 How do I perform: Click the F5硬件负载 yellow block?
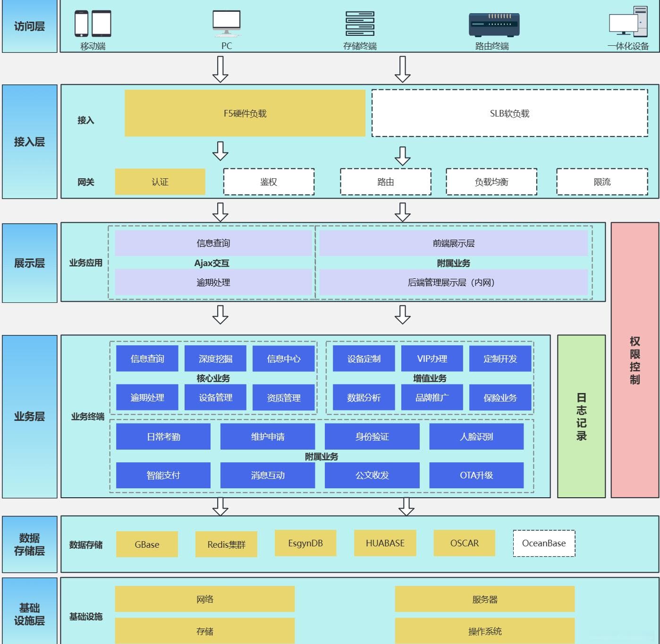click(x=245, y=113)
